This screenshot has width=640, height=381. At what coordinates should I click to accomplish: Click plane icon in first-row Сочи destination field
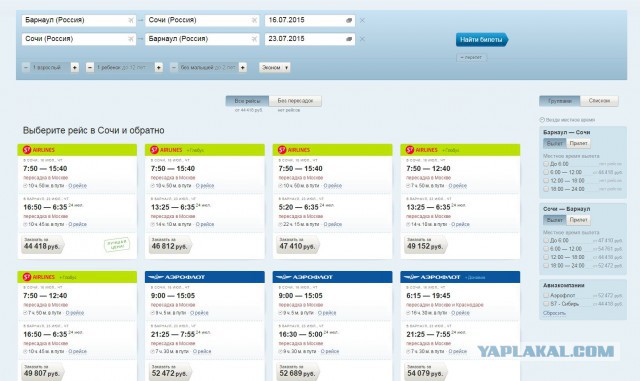[254, 20]
